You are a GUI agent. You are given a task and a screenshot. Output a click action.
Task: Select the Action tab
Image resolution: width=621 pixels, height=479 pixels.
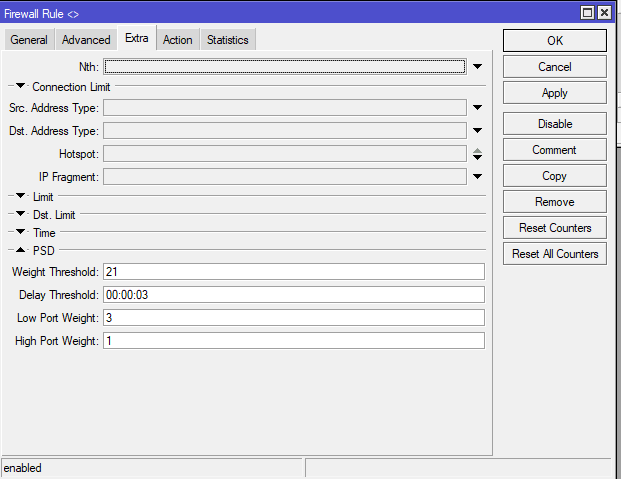point(177,40)
